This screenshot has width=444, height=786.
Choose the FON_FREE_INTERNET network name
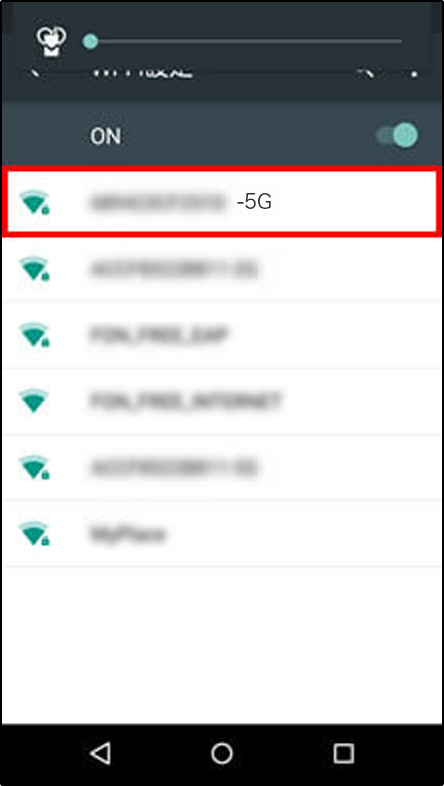click(186, 401)
